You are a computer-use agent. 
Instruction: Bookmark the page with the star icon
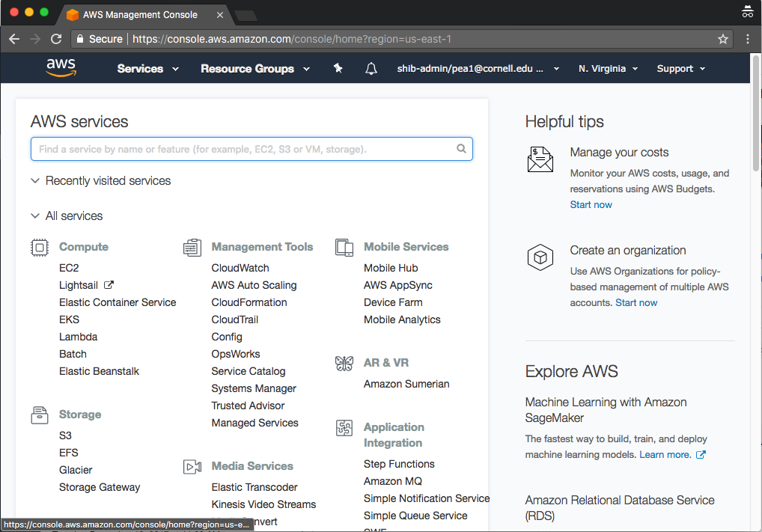coord(722,39)
